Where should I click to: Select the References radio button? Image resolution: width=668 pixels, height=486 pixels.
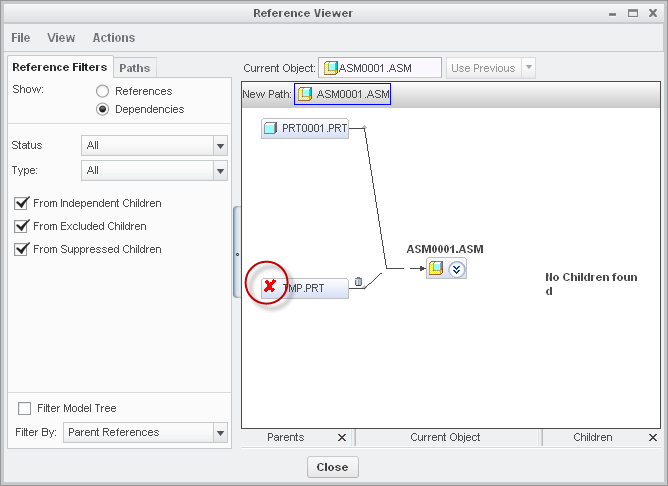point(102,91)
